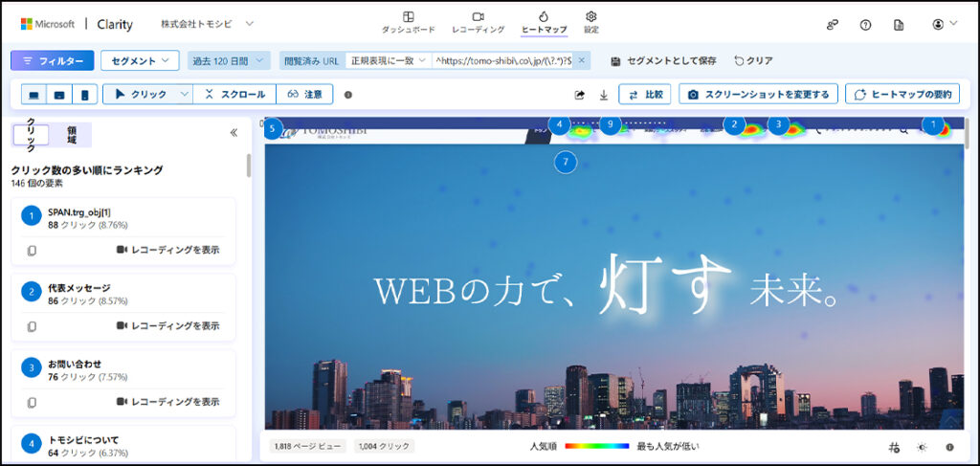Select the 領域 tab
This screenshot has width=980, height=466.
coord(71,134)
